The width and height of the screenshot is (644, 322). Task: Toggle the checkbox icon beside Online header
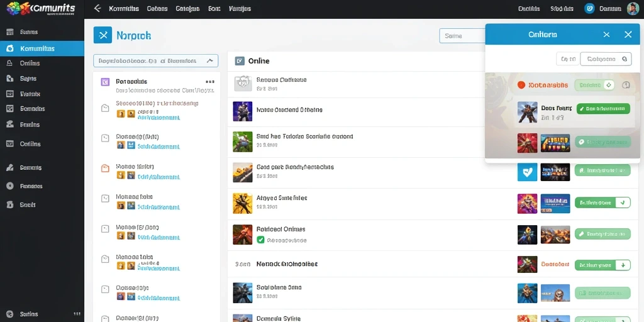pos(240,61)
